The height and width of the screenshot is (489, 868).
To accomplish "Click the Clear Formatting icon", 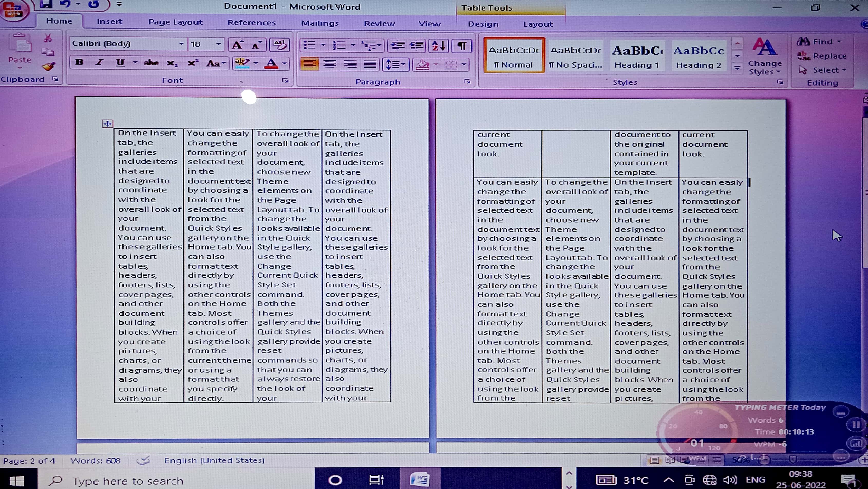I will coord(279,45).
